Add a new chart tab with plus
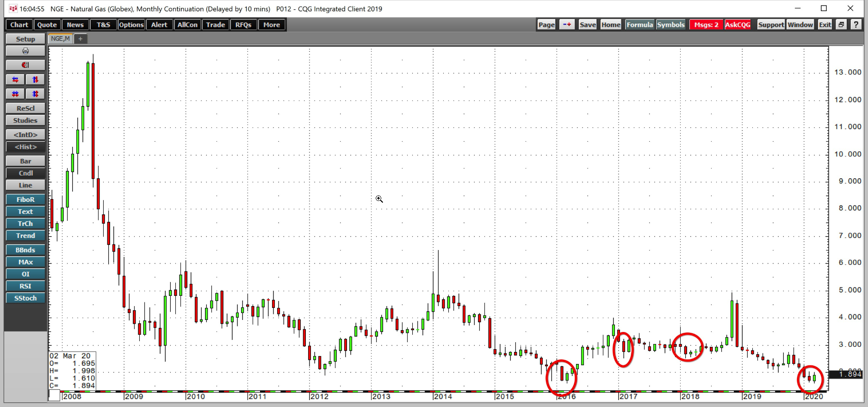This screenshot has width=868, height=407. coord(81,39)
